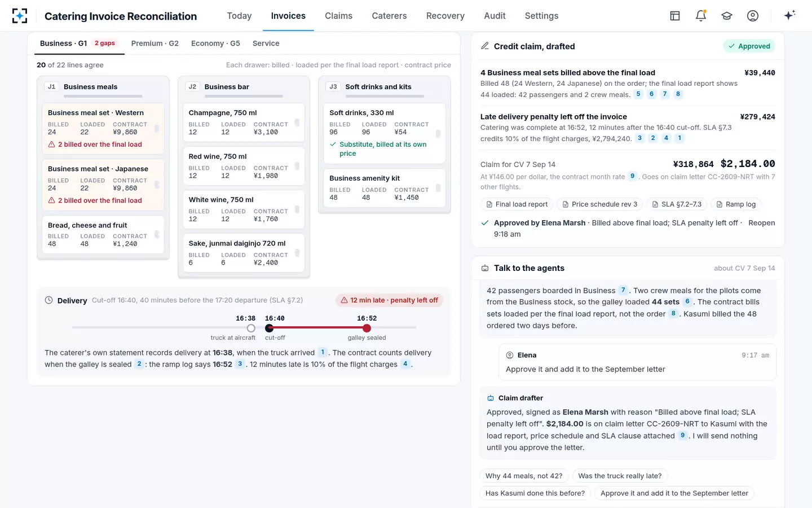The width and height of the screenshot is (812, 508).
Task: Ask "Has Kasumi done this before?"
Action: 535,493
